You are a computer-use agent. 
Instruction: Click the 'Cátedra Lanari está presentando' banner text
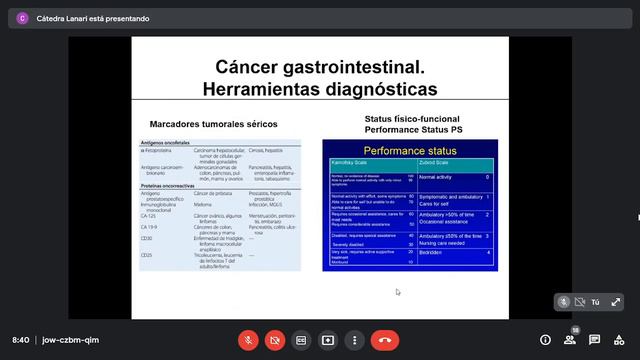(x=93, y=18)
